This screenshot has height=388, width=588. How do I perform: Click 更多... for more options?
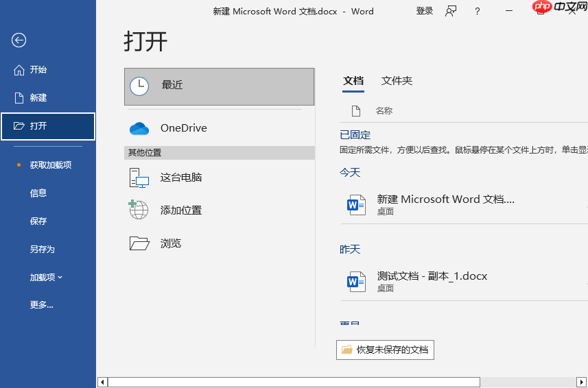tap(48, 305)
